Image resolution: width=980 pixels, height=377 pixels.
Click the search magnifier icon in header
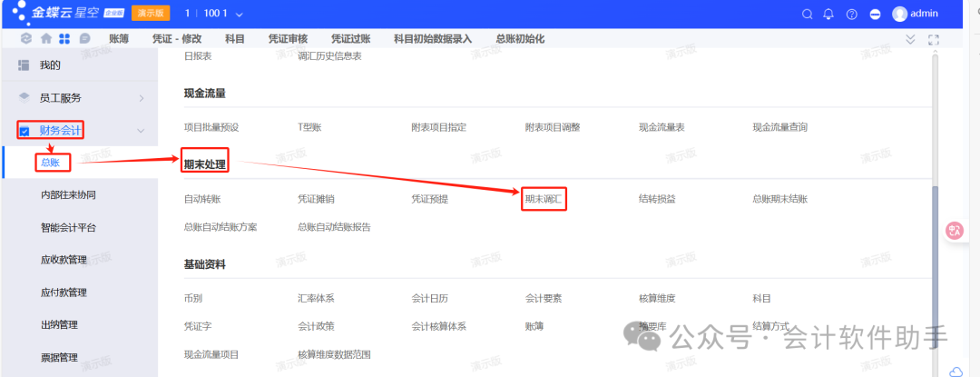coord(808,15)
